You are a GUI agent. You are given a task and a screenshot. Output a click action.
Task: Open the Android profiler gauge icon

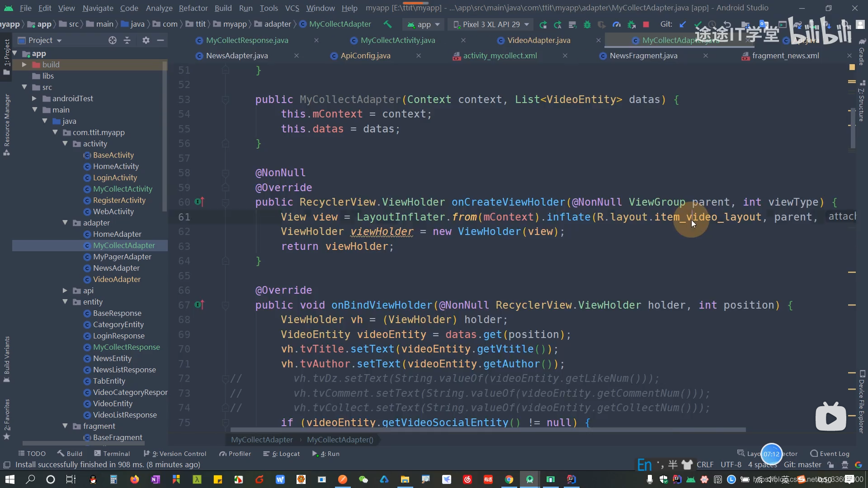616,24
